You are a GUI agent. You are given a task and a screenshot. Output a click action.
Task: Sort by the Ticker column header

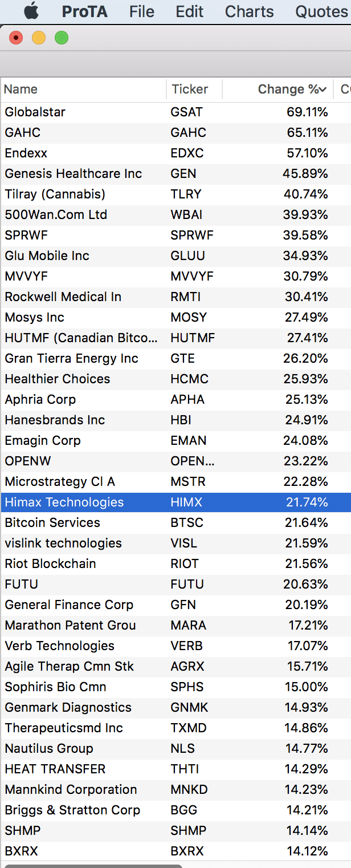pos(194,90)
